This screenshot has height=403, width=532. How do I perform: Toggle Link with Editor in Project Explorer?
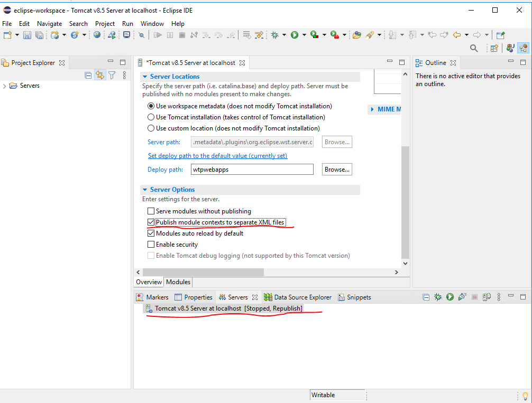100,75
